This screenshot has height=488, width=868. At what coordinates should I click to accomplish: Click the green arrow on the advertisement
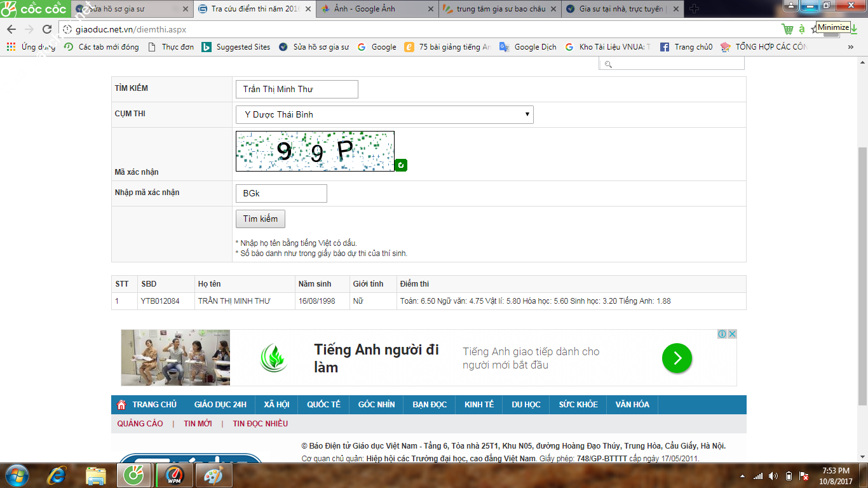coord(677,358)
